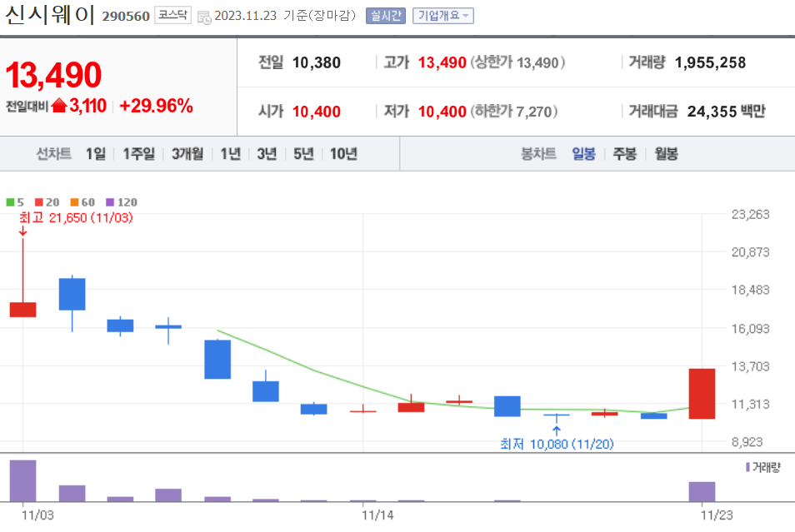Select the 3개월 line chart tab
Screen dimensions: 795x532
187,153
